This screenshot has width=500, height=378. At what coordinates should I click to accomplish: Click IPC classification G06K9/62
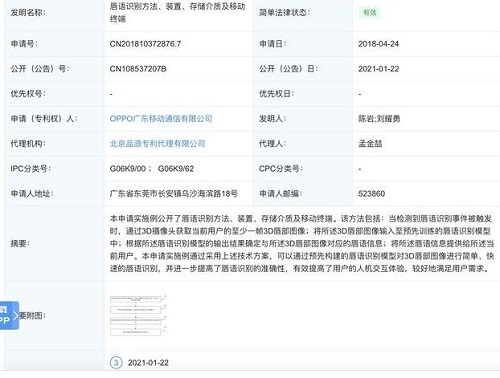(x=176, y=169)
